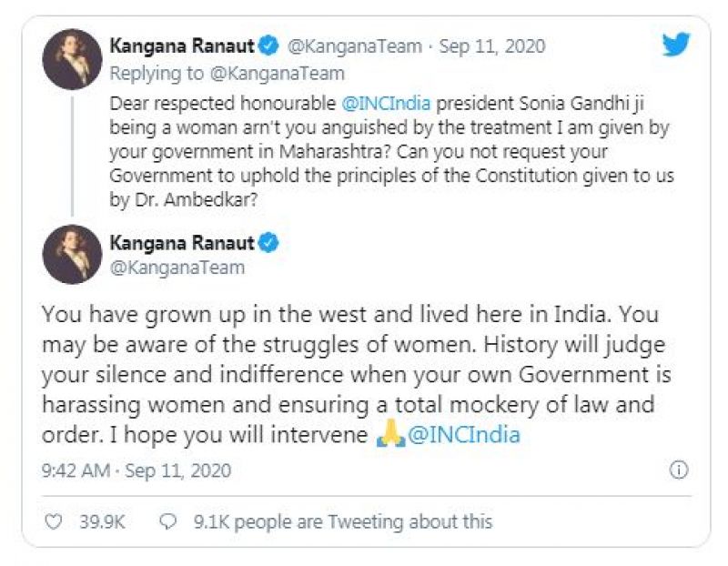Click the Kangana Ranaut name on the main tweet
The width and height of the screenshot is (728, 566).
[x=182, y=243]
